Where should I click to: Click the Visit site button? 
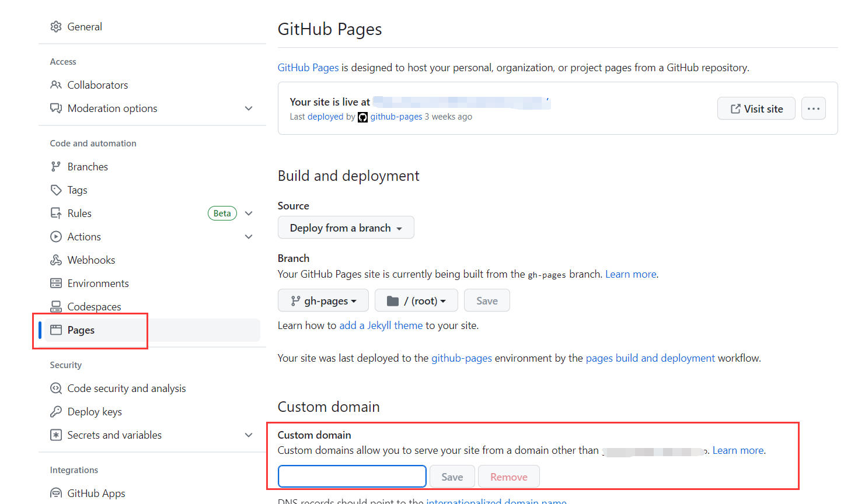click(x=756, y=108)
